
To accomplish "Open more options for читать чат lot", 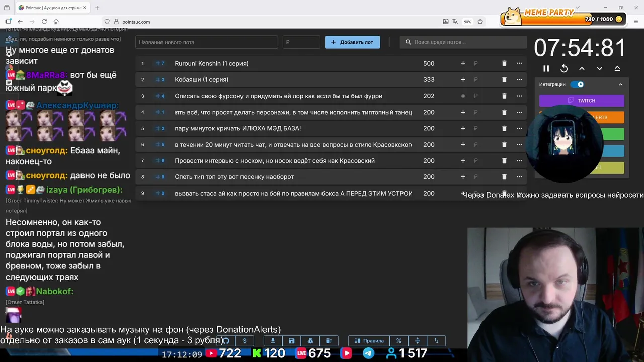I will (519, 144).
